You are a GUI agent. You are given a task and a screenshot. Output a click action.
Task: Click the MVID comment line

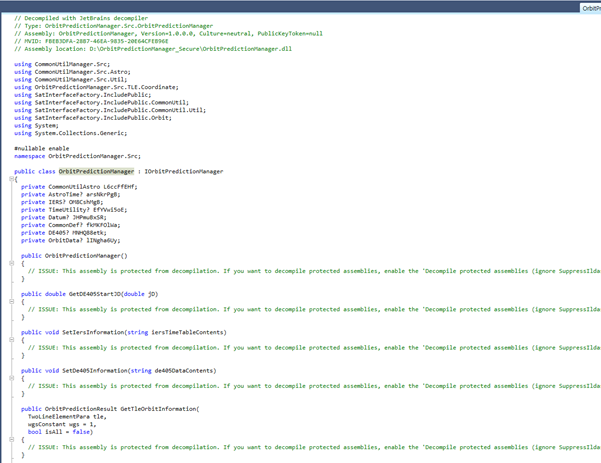pos(91,41)
